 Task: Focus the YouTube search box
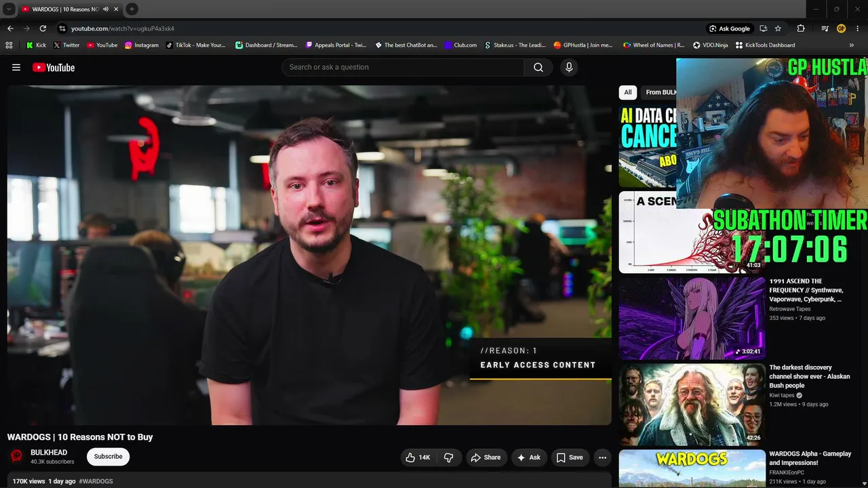(x=403, y=67)
